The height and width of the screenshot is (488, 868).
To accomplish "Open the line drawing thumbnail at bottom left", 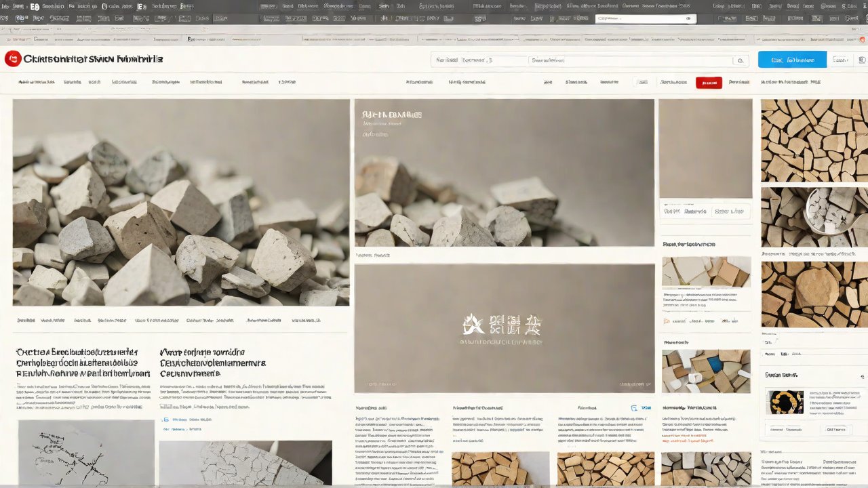I will 86,453.
